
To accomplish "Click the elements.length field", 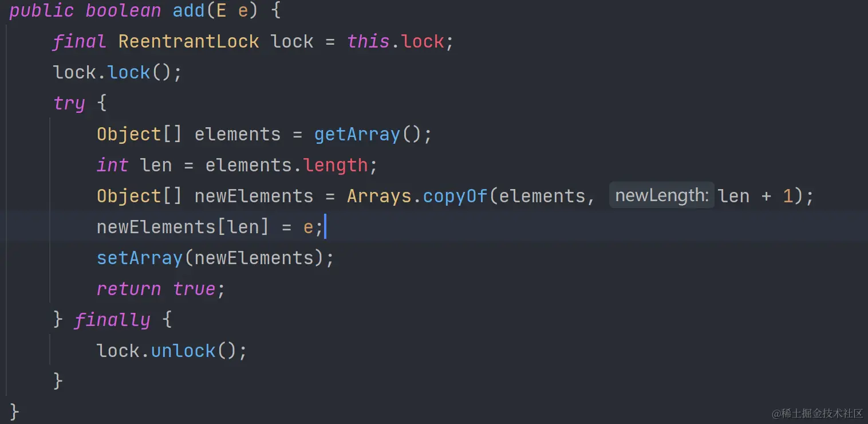I will (336, 165).
